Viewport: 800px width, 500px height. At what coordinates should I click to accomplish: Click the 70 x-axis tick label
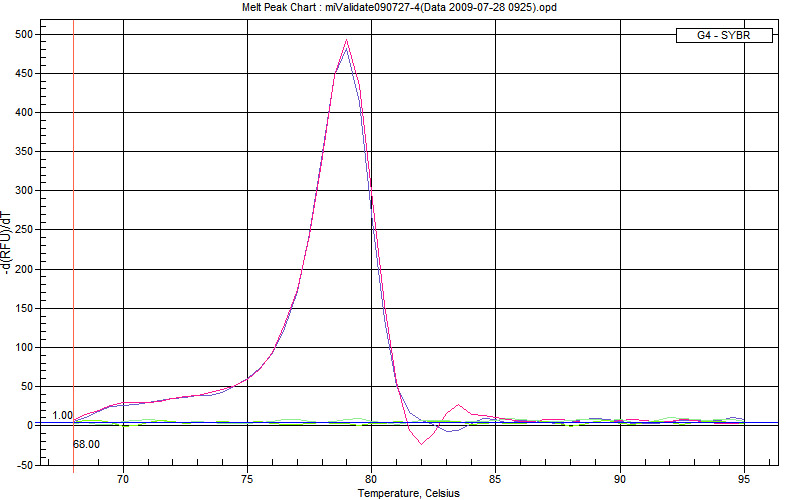123,479
